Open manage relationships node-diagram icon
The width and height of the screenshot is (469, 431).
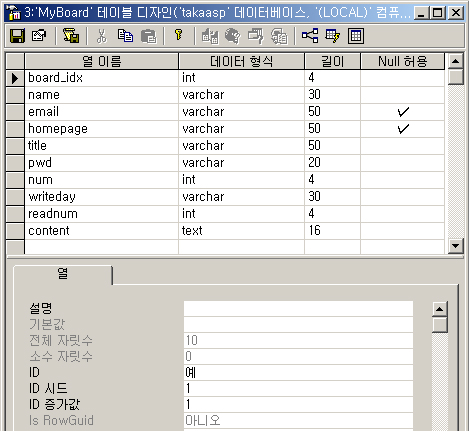pos(310,36)
